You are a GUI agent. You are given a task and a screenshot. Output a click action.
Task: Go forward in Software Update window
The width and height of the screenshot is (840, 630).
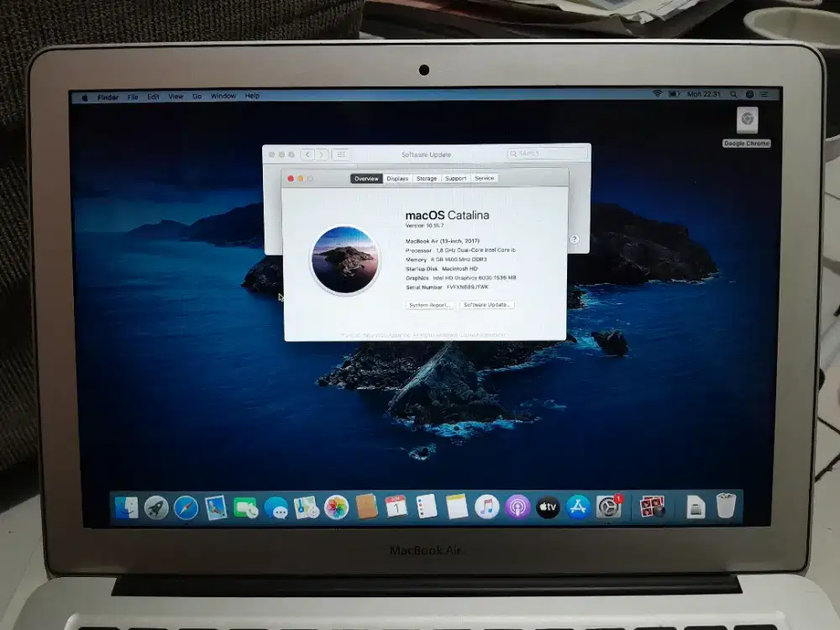pyautogui.click(x=322, y=155)
